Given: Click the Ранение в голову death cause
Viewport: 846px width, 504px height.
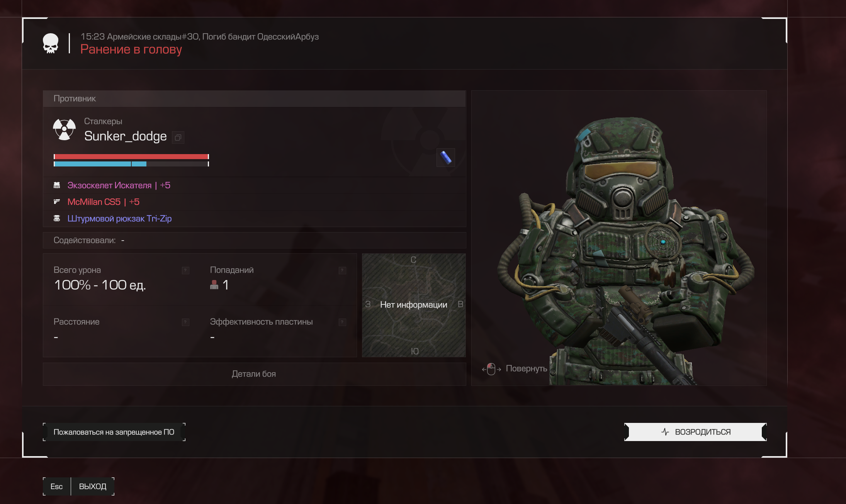Looking at the screenshot, I should (131, 49).
